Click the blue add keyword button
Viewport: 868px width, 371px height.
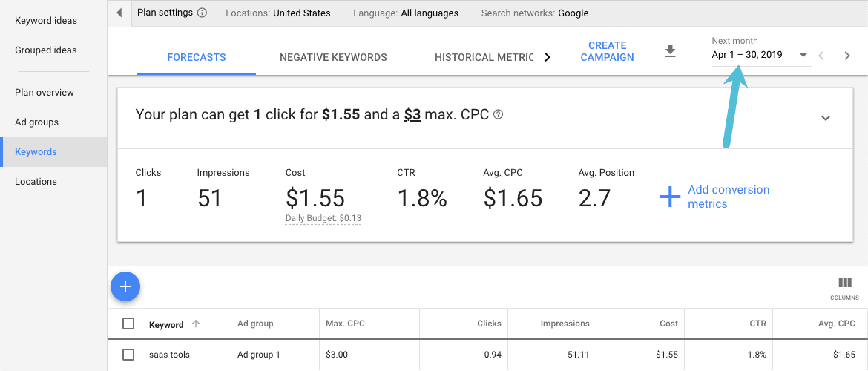point(125,286)
